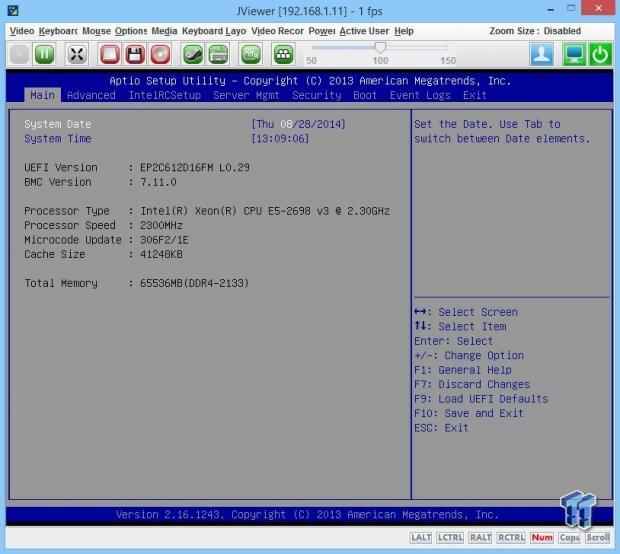620x554 pixels.
Task: Open the Options menu
Action: click(131, 31)
